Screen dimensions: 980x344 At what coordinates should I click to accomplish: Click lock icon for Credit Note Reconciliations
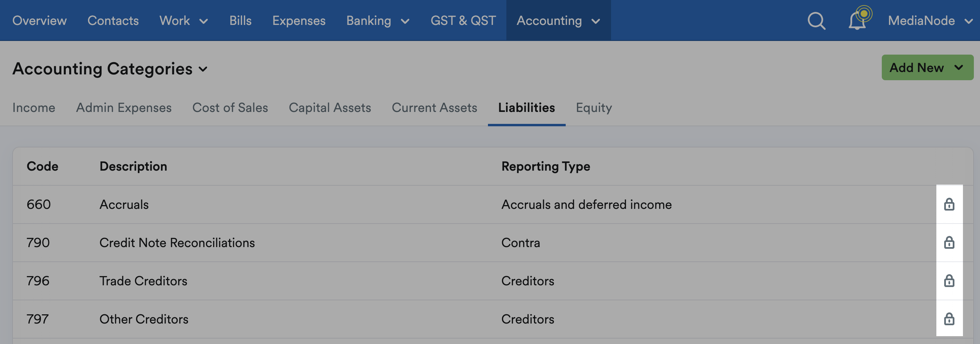(949, 242)
